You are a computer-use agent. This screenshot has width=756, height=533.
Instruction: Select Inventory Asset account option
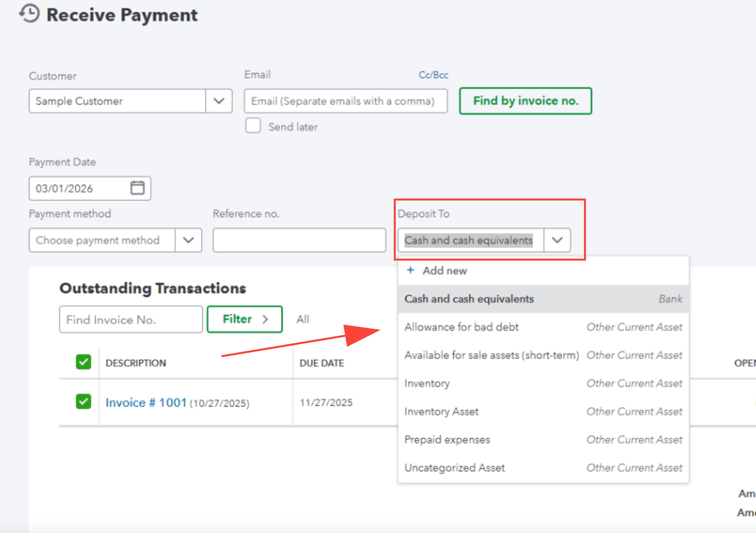click(x=543, y=412)
